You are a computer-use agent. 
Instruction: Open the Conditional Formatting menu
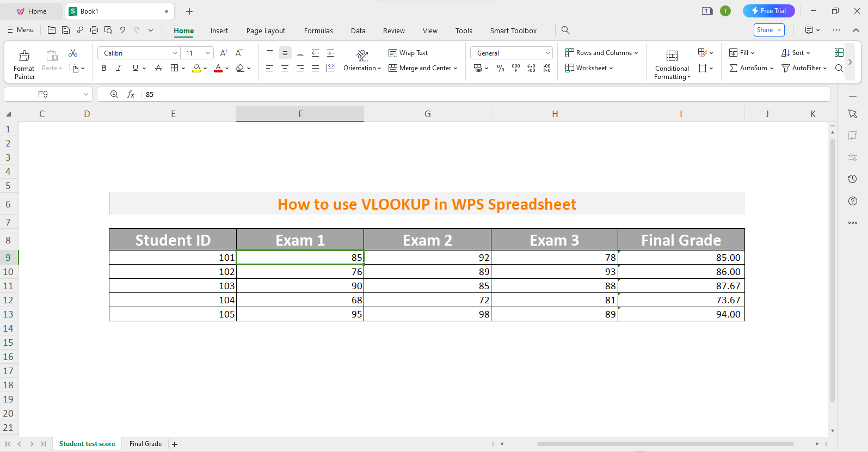pyautogui.click(x=672, y=64)
